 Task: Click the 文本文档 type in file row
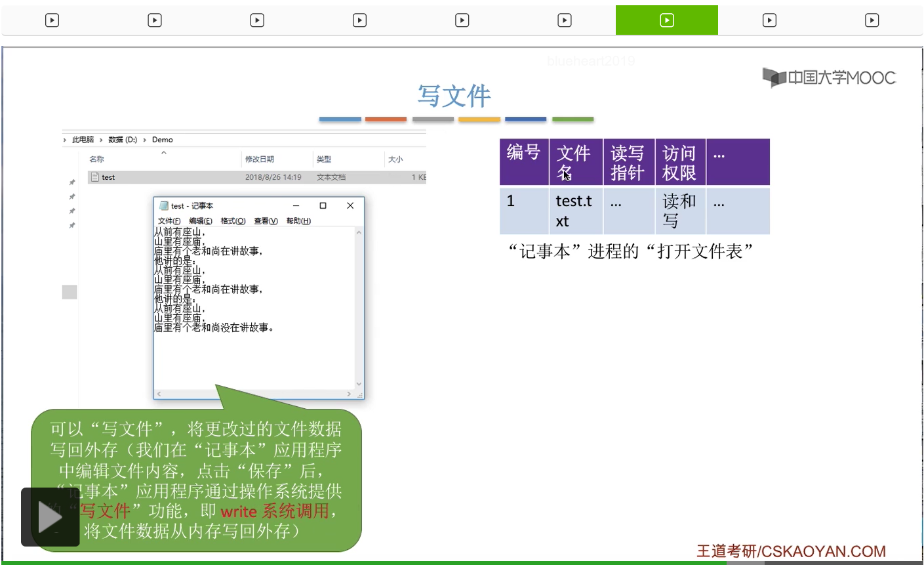click(331, 177)
